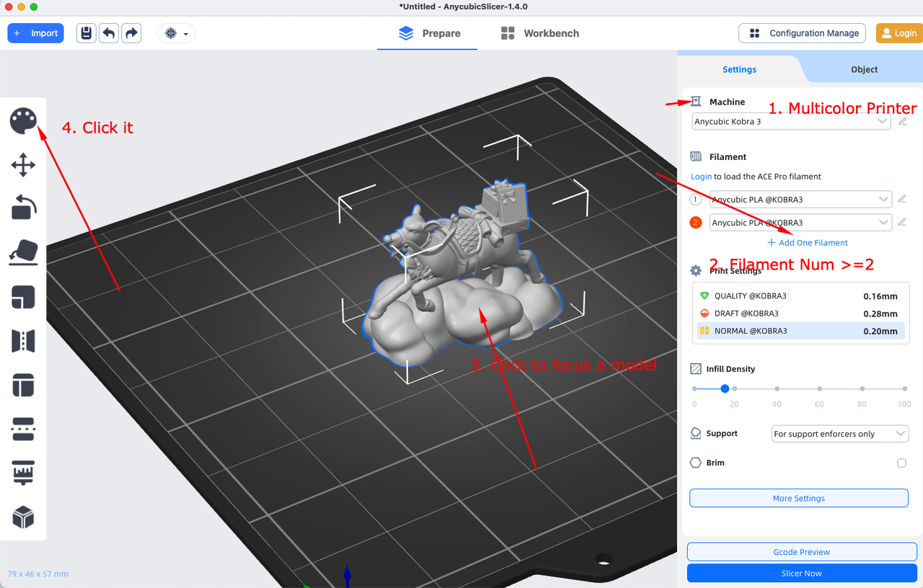Screen dimensions: 923x588
Task: Click Slicer Now button
Action: tap(802, 574)
